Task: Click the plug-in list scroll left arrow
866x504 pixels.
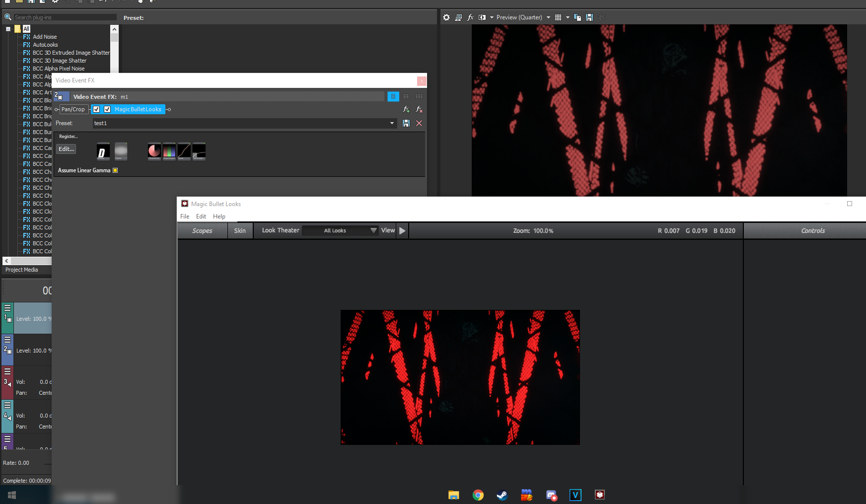Action: 6,261
